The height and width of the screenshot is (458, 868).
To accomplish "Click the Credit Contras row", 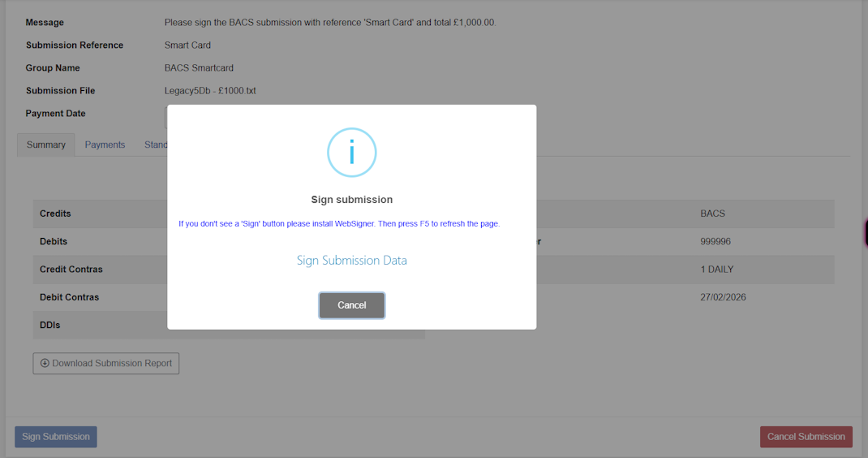I will click(71, 269).
